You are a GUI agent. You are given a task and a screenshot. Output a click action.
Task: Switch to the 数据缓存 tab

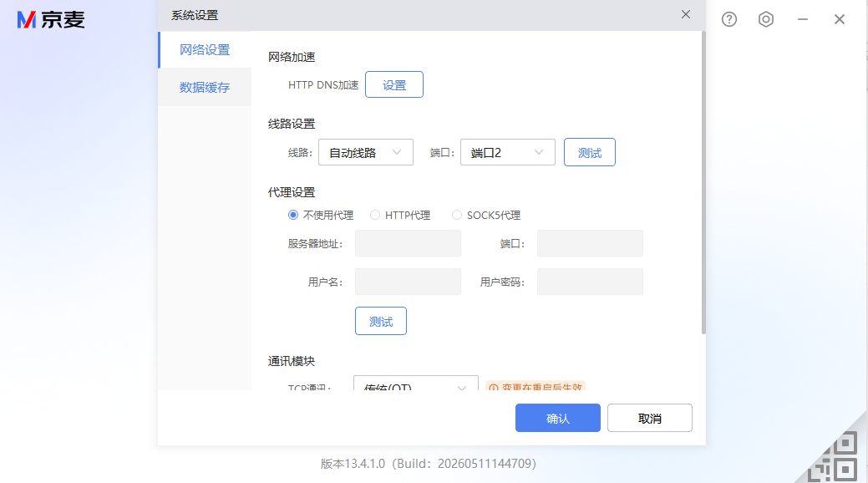[x=205, y=88]
